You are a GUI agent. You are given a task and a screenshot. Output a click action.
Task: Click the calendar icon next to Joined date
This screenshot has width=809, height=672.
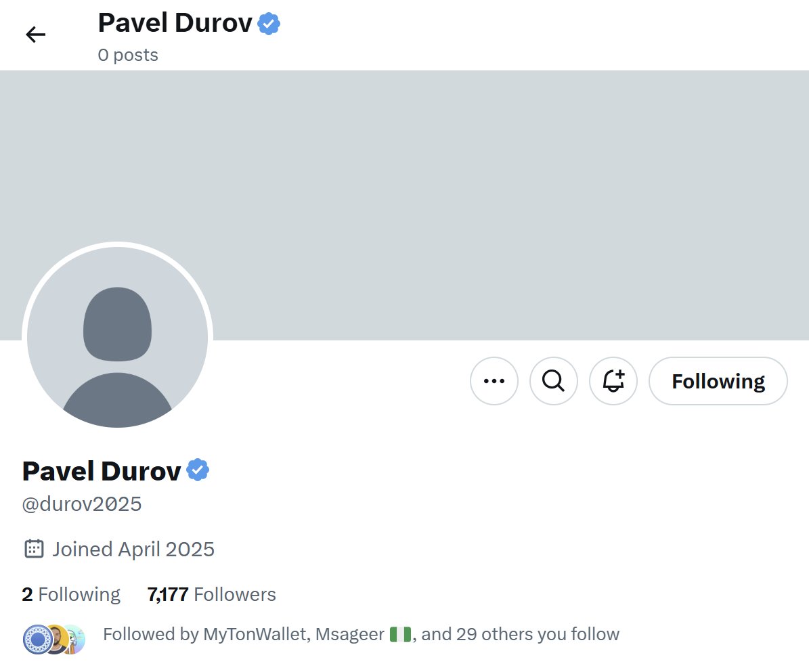pos(34,550)
